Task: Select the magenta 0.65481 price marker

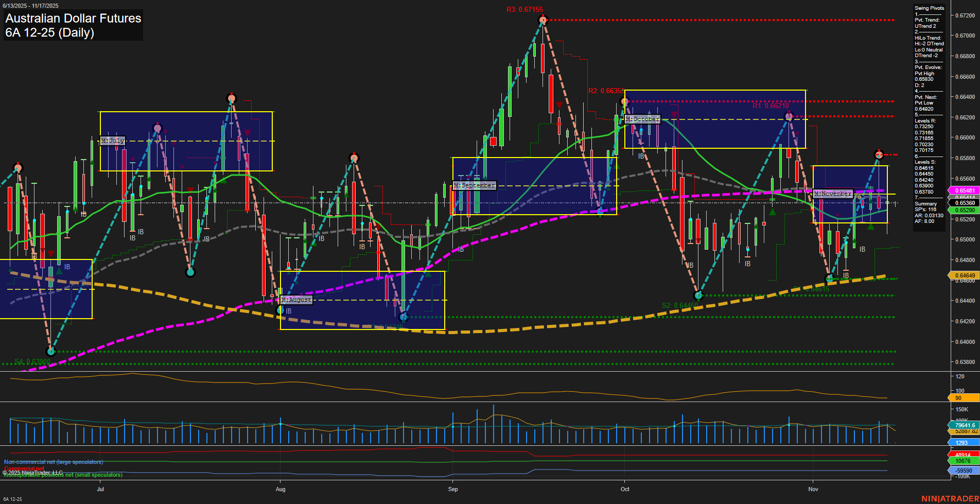Action: click(x=964, y=190)
